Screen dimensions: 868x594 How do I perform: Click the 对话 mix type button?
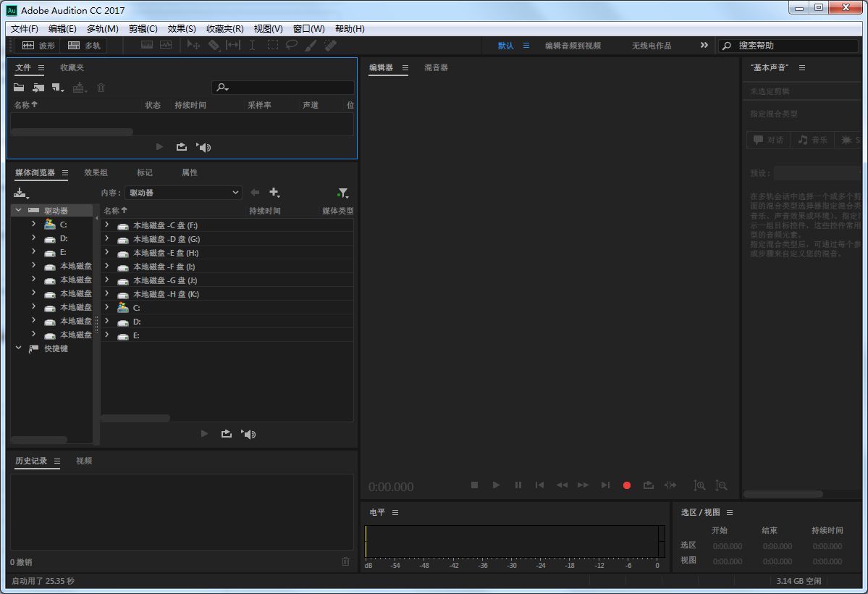point(768,140)
